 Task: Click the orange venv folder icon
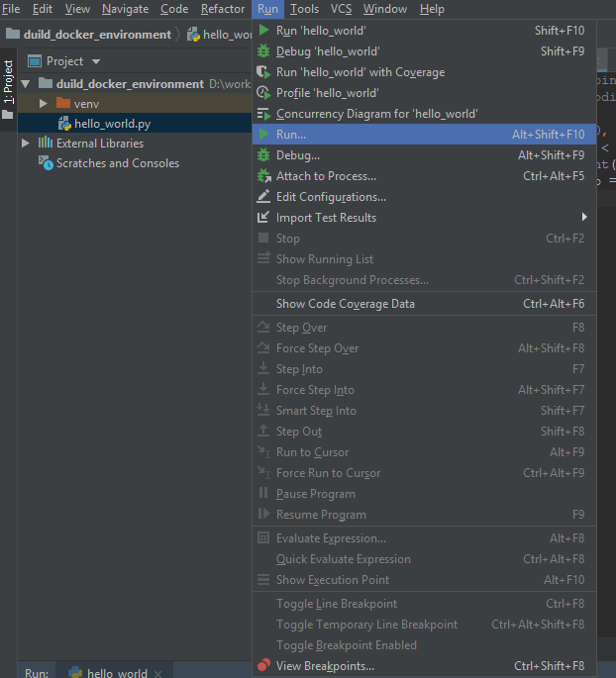63,103
